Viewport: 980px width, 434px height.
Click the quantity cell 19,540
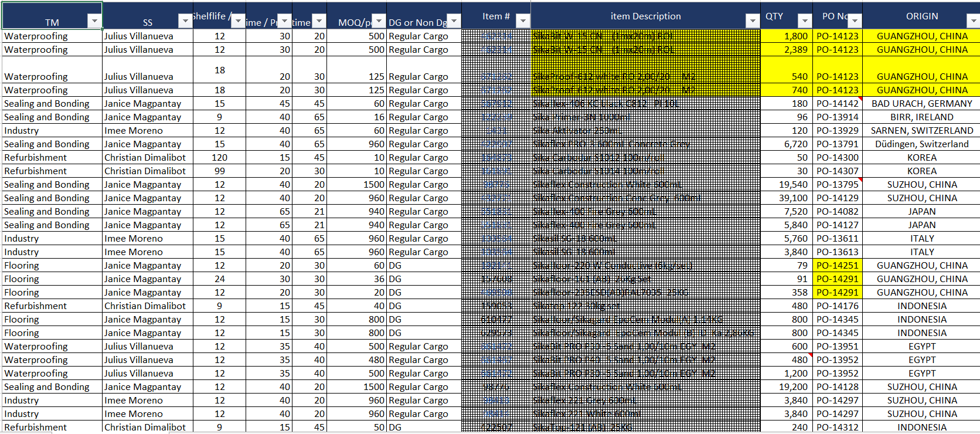click(x=787, y=185)
